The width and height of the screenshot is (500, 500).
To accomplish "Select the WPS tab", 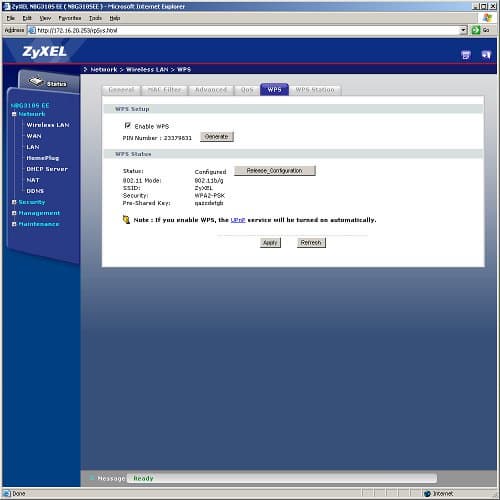I will [x=274, y=89].
